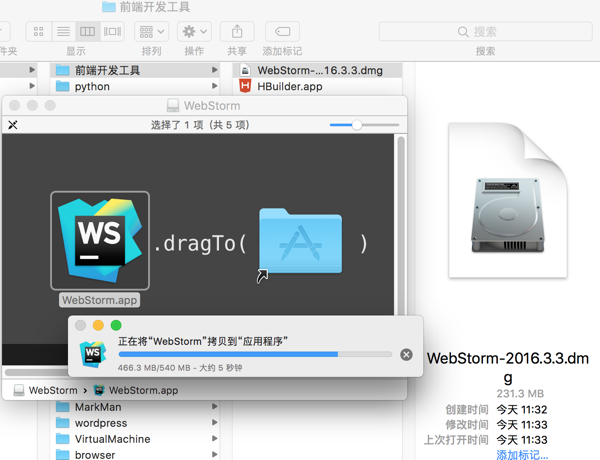600x460 pixels.
Task: Click the dmg file icon in list
Action: (245, 70)
